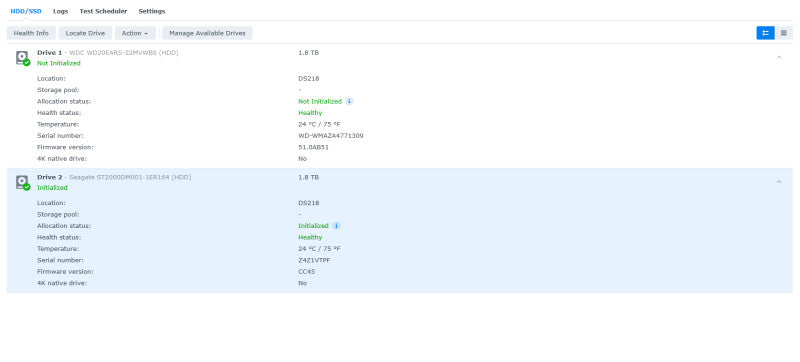This screenshot has height=362, width=800.
Task: Click info icon next to Not Initialized status
Action: (x=349, y=101)
